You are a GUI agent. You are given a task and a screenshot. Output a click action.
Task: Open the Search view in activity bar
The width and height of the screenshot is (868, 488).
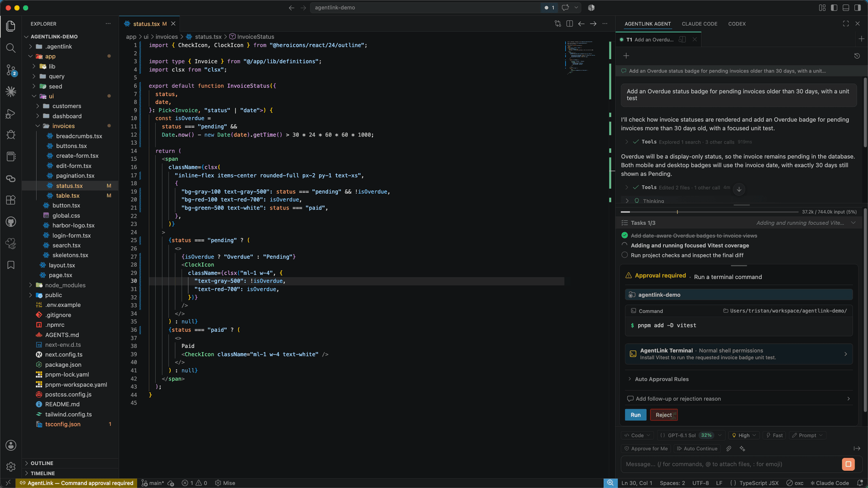11,48
